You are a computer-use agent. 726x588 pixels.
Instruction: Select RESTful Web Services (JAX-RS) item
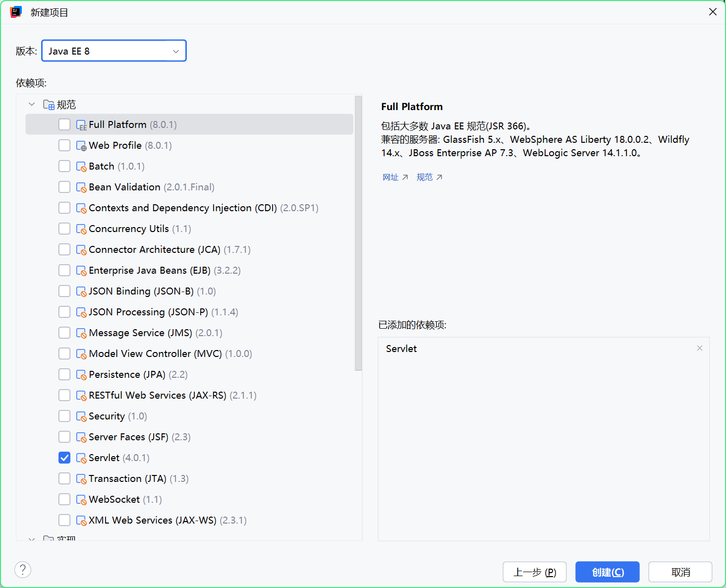tap(157, 395)
